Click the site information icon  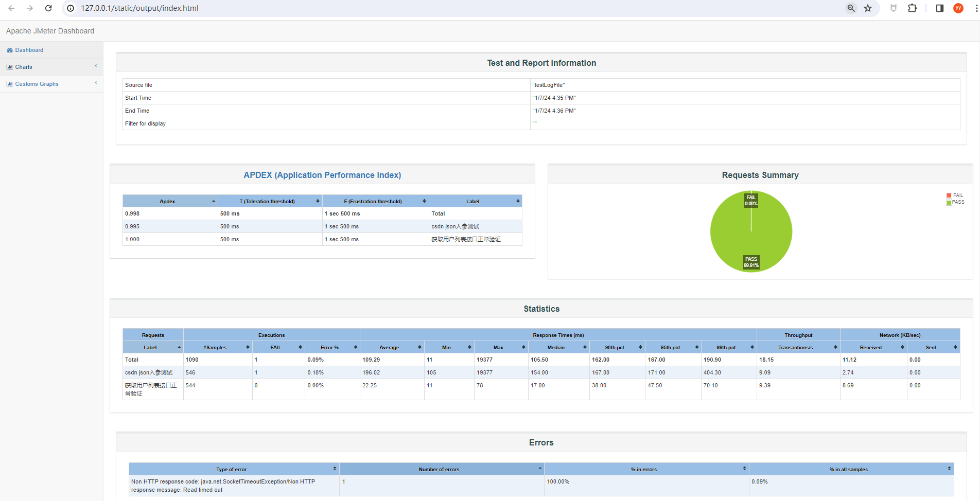tap(71, 8)
